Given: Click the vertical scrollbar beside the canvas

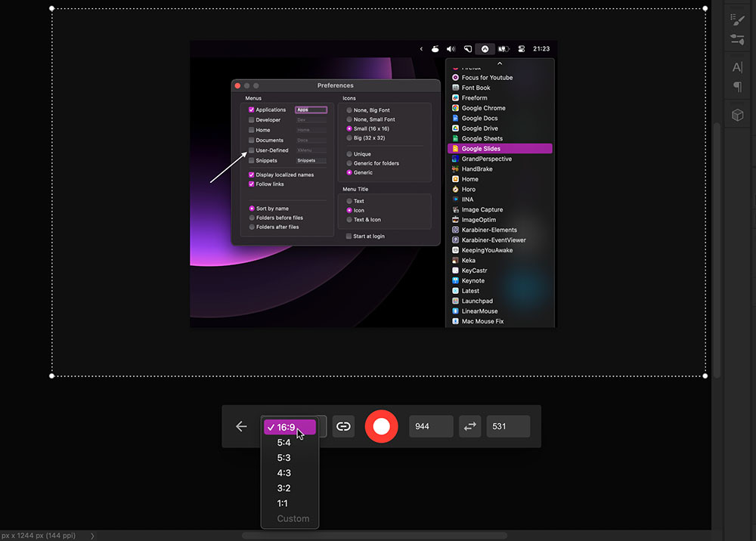Looking at the screenshot, I should point(717,251).
